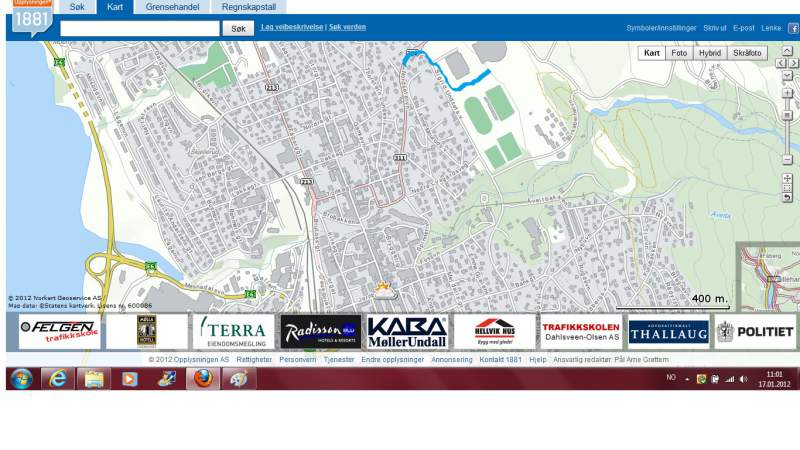This screenshot has height=450, width=800.
Task: Share map via Facebook icon
Action: 793,28
